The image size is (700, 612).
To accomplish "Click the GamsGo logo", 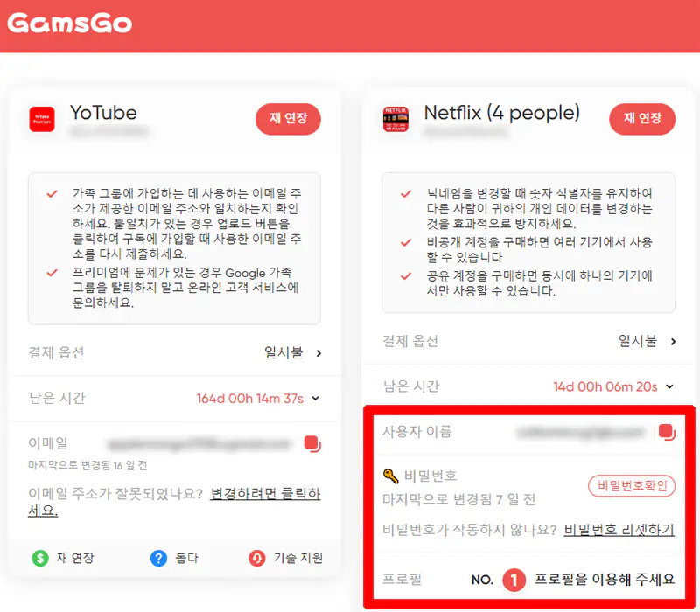I will pos(70,24).
